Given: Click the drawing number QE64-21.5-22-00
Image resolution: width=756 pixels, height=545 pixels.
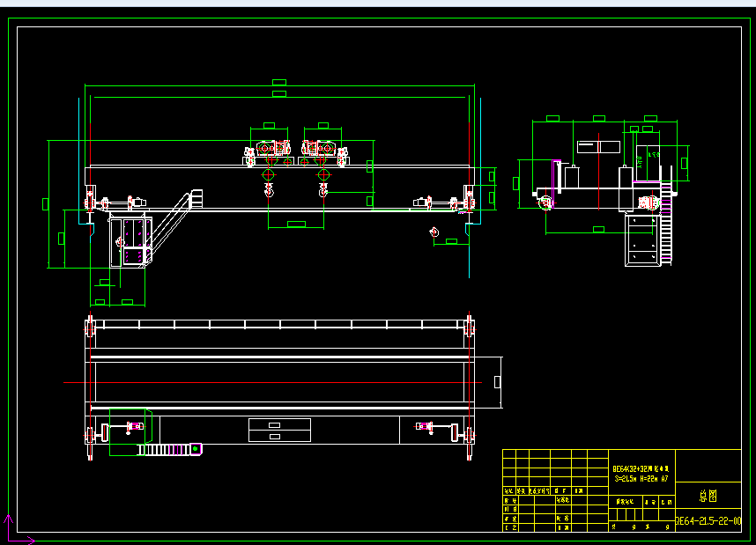Looking at the screenshot, I should 708,521.
